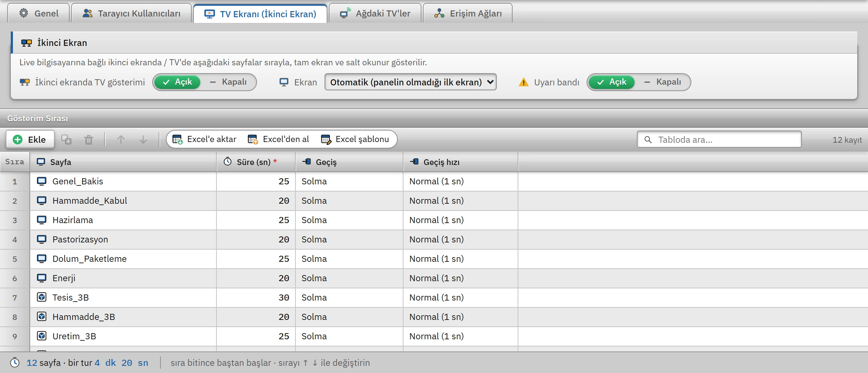Turn TV gösterimi to Açık

click(x=177, y=82)
